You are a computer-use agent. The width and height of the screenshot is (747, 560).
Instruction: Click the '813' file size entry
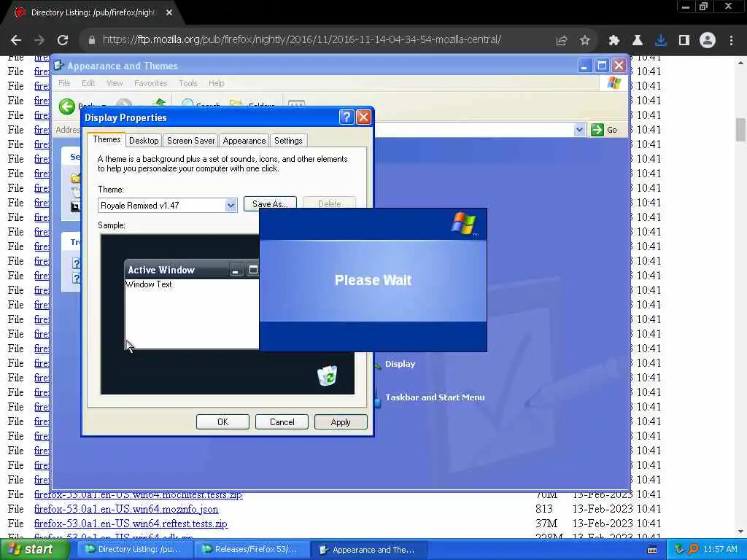coord(543,509)
